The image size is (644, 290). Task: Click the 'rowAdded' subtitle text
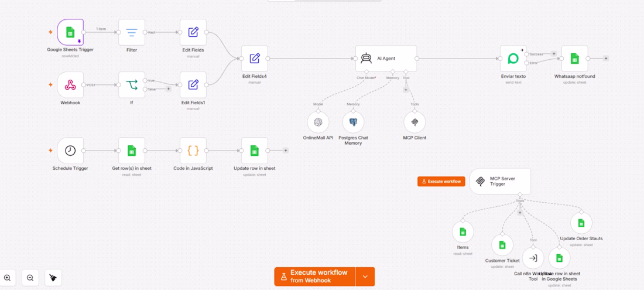[70, 56]
